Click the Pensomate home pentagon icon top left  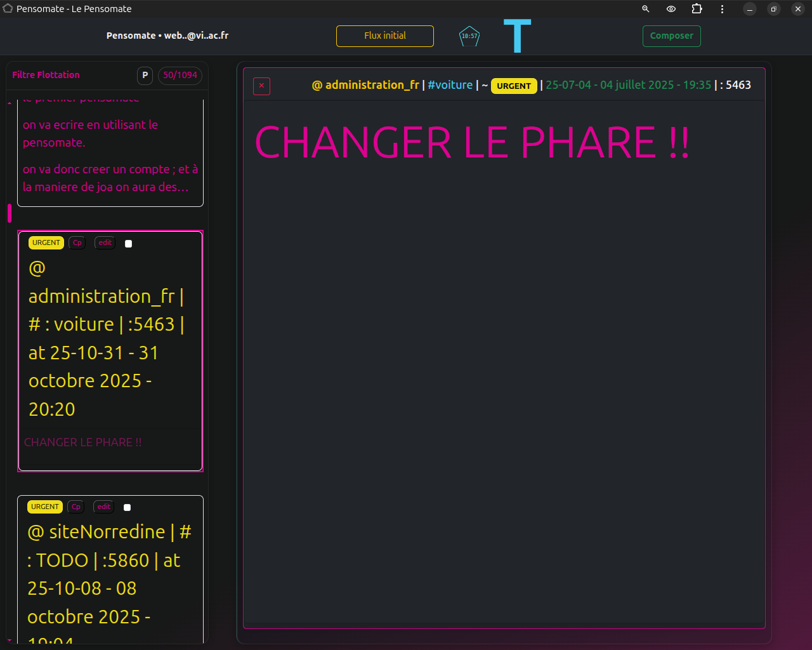(x=9, y=9)
